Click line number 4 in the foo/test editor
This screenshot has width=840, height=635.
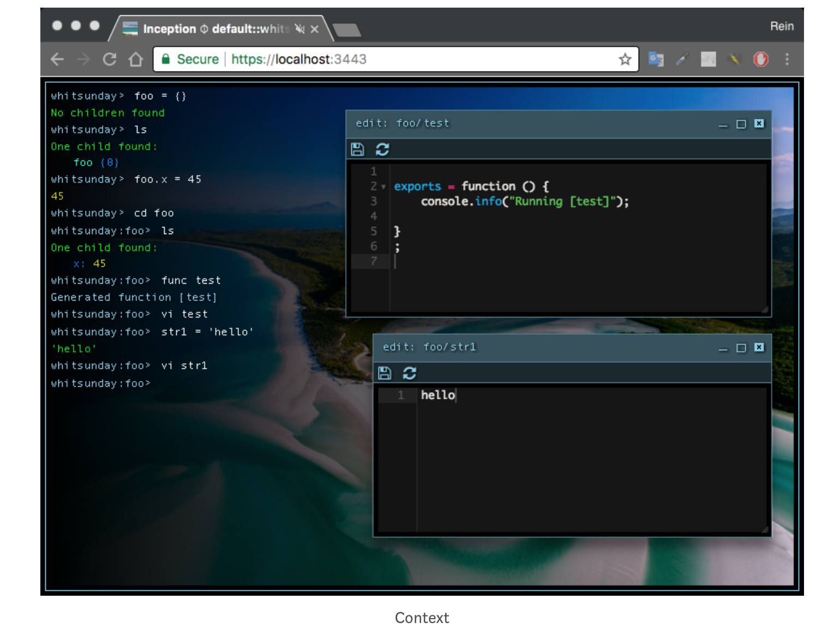(374, 217)
